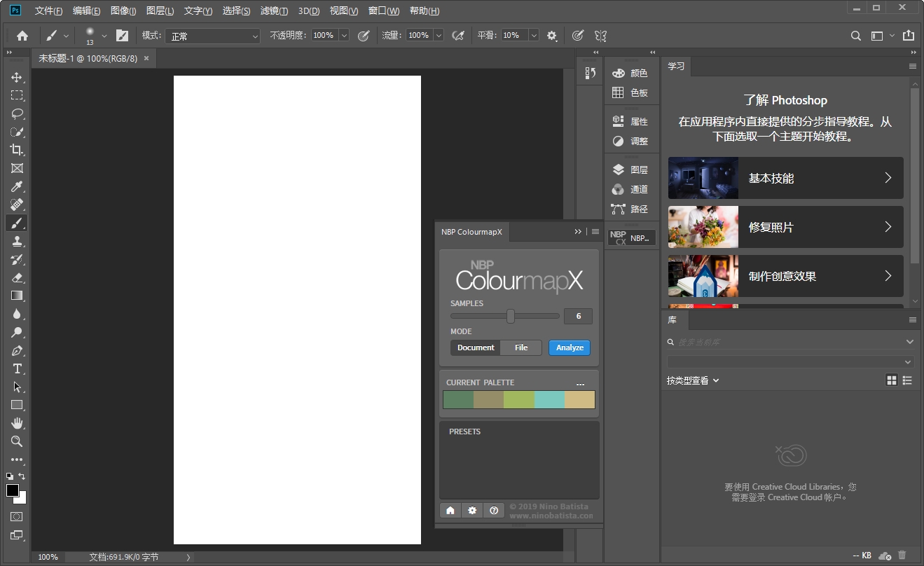Click the library search field
This screenshot has height=566, width=924.
click(790, 342)
